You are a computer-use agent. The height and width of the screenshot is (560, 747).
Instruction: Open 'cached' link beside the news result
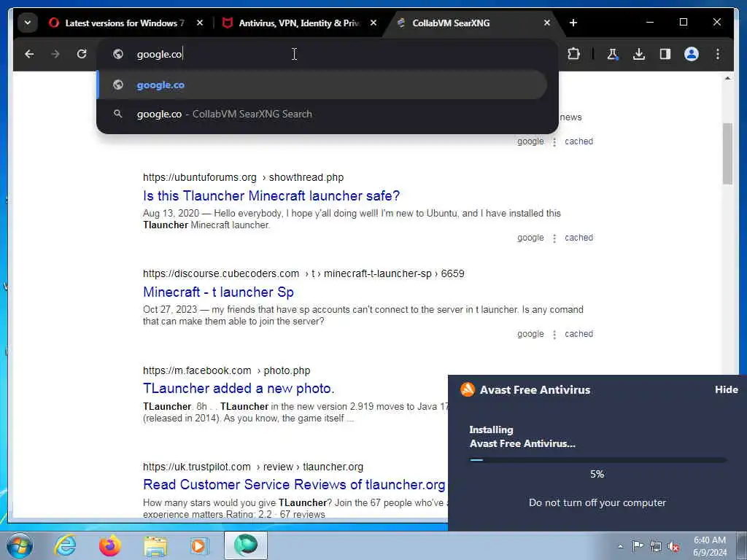pos(578,141)
